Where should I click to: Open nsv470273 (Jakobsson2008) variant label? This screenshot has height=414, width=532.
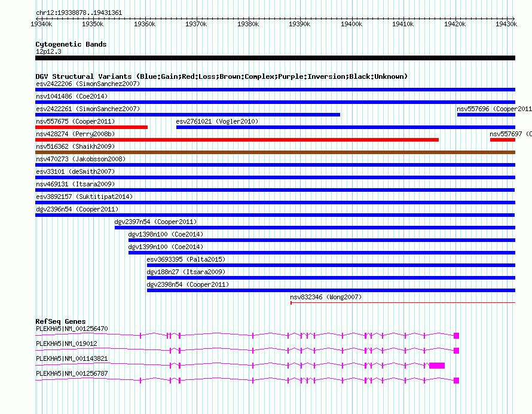(81, 159)
